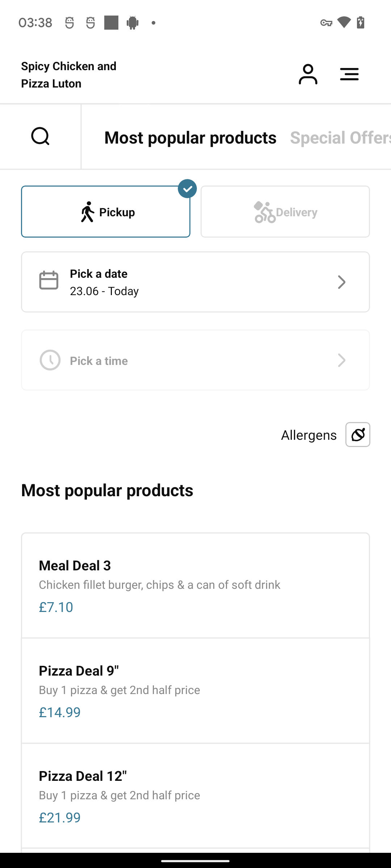Screen dimensions: 391x868
Task: Tap the search magnifier icon
Action: coord(40,136)
